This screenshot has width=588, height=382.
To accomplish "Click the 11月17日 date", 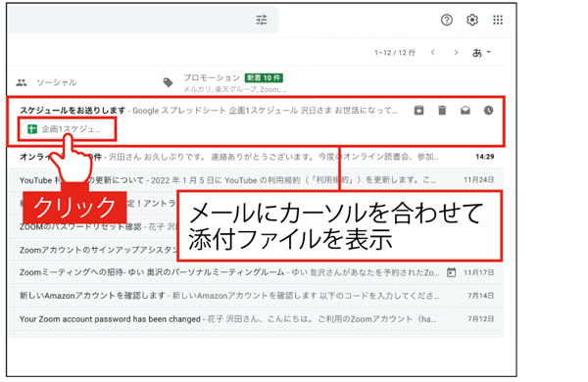I will tap(479, 272).
